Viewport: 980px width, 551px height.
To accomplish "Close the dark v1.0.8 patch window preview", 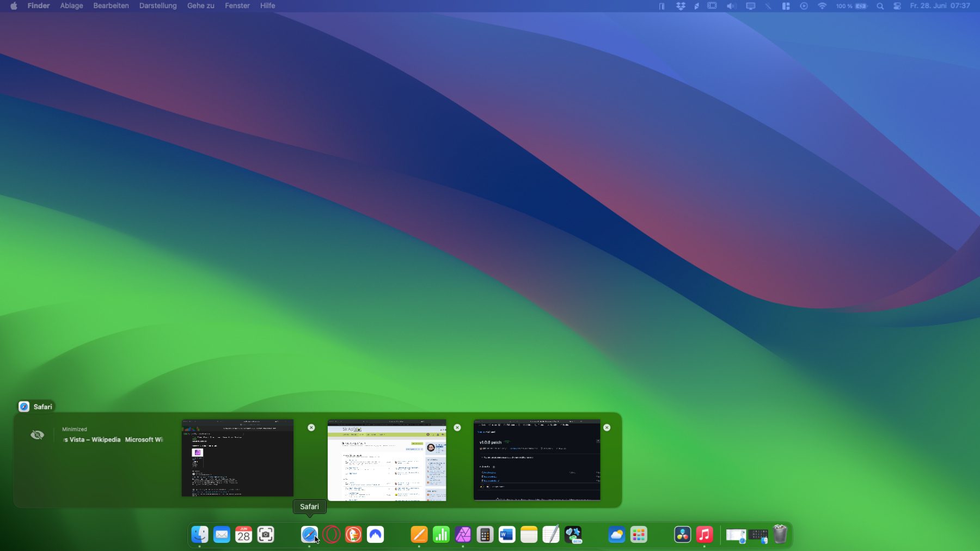I will click(607, 427).
